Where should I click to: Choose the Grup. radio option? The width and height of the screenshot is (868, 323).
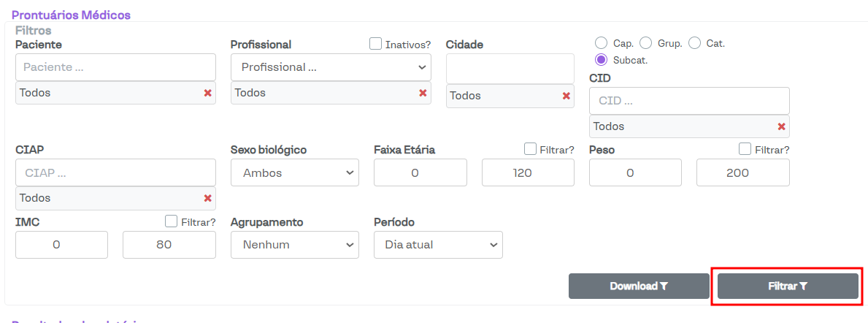pyautogui.click(x=645, y=43)
